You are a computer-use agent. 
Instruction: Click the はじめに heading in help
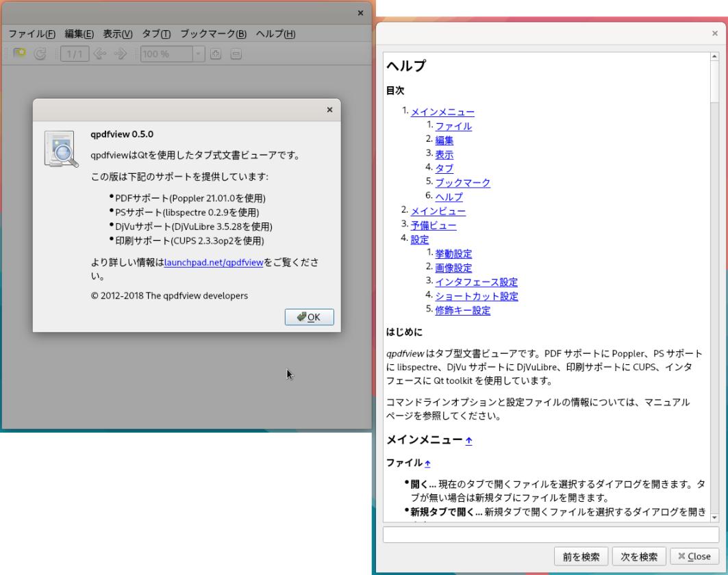tap(404, 332)
